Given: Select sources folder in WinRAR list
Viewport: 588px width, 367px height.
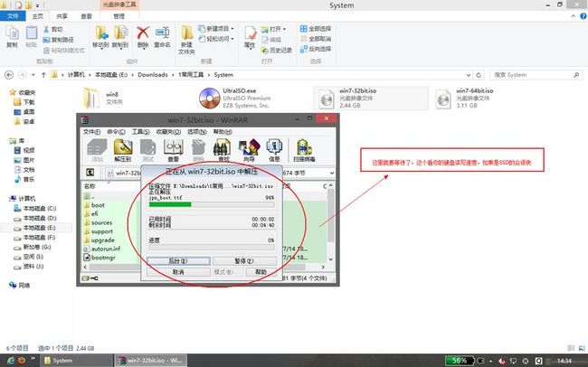Looking at the screenshot, I should (x=101, y=222).
